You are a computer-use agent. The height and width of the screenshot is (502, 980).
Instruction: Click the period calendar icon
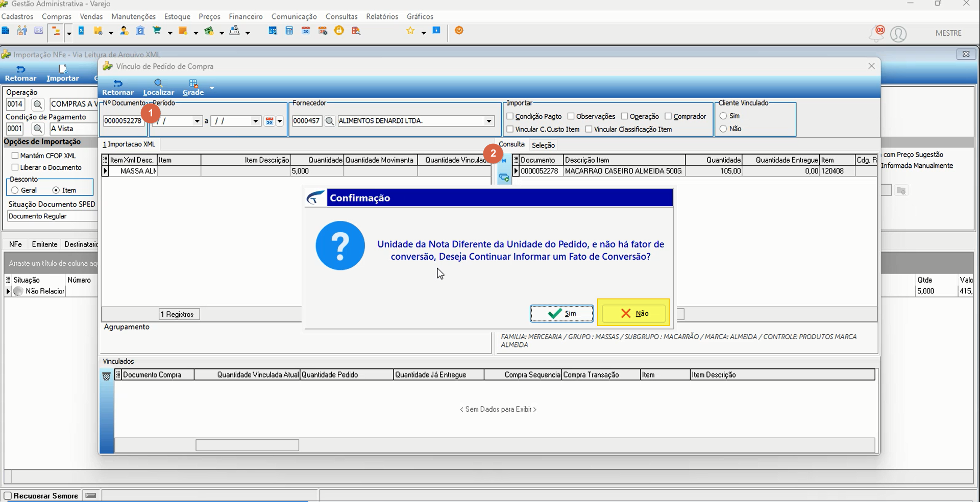tap(269, 121)
